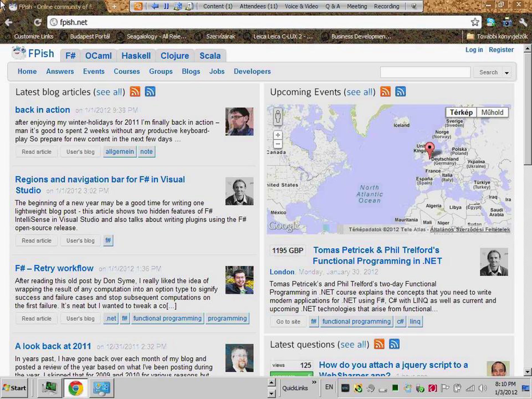
Task: Switch map to Térkép view
Action: coord(461,112)
